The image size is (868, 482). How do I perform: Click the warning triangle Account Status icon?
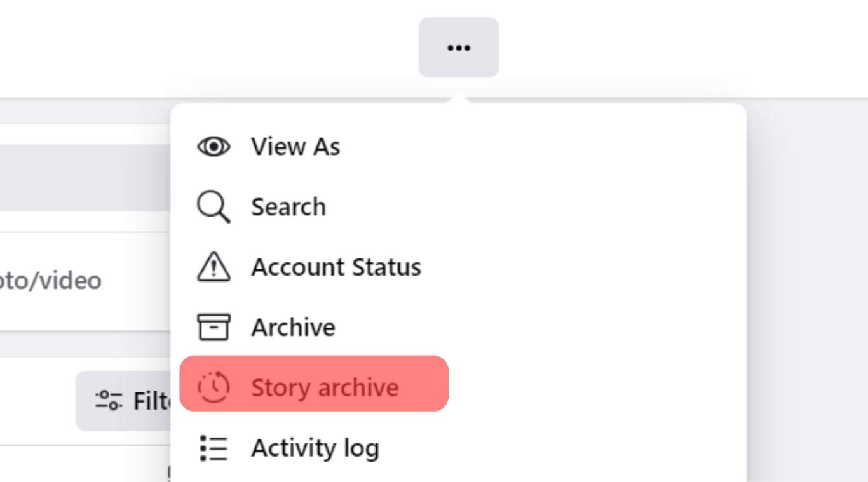[x=214, y=267]
